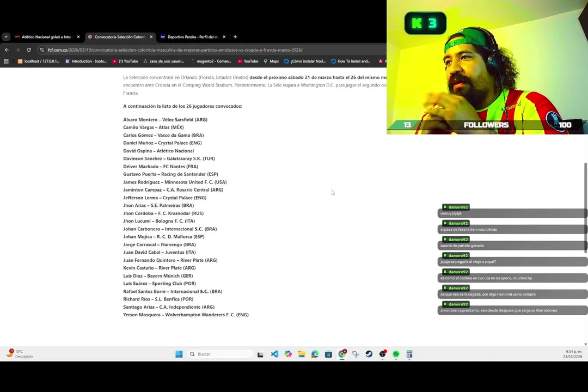The image size is (588, 392).
Task: Select heading about 26 jugadores convocados
Action: point(182,106)
